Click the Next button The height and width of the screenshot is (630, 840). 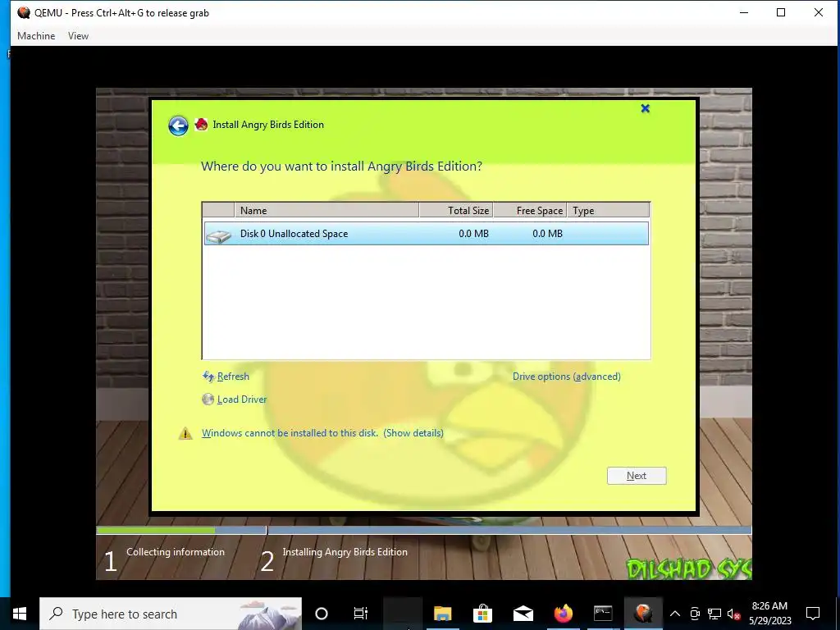[x=637, y=476]
